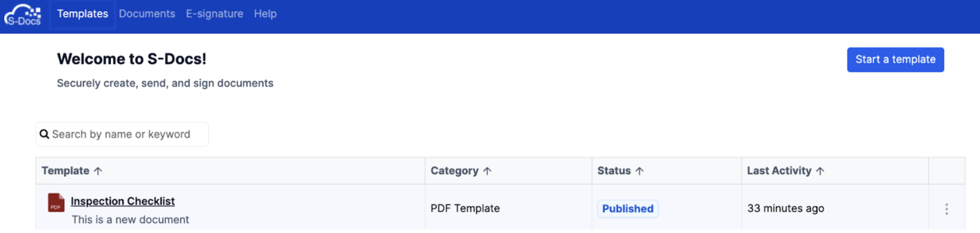Open the three-dot row actions menu
This screenshot has height=233, width=980.
(946, 209)
